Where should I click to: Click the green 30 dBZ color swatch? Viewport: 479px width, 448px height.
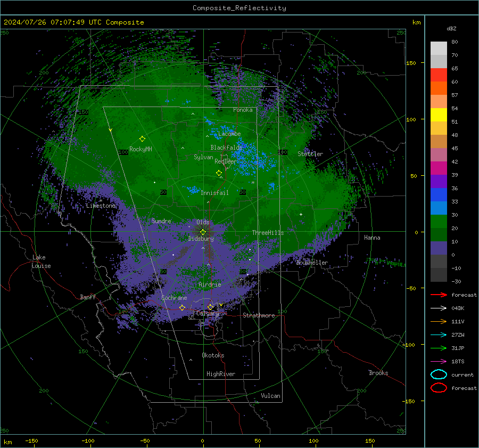pyautogui.click(x=439, y=221)
